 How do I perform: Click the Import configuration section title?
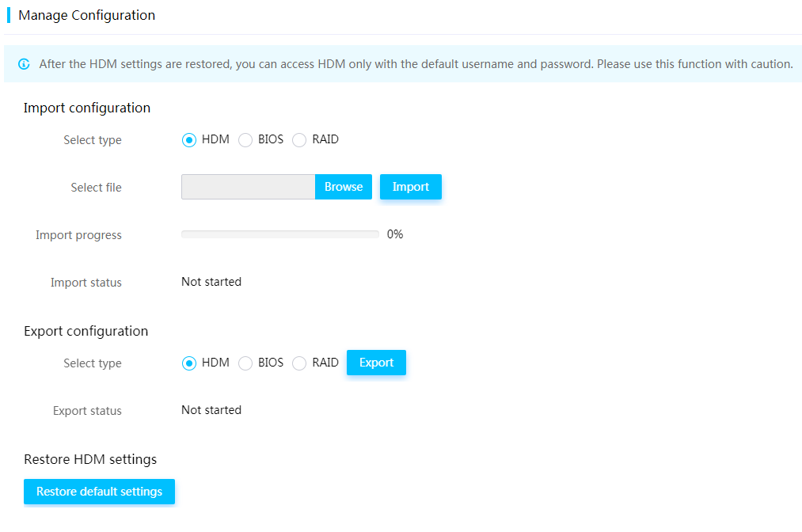coord(87,108)
